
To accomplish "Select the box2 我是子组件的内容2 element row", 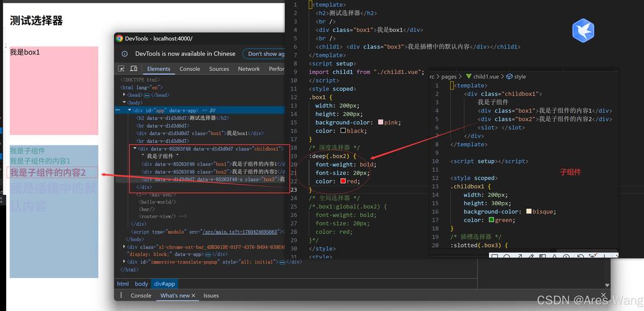I will tap(213, 172).
